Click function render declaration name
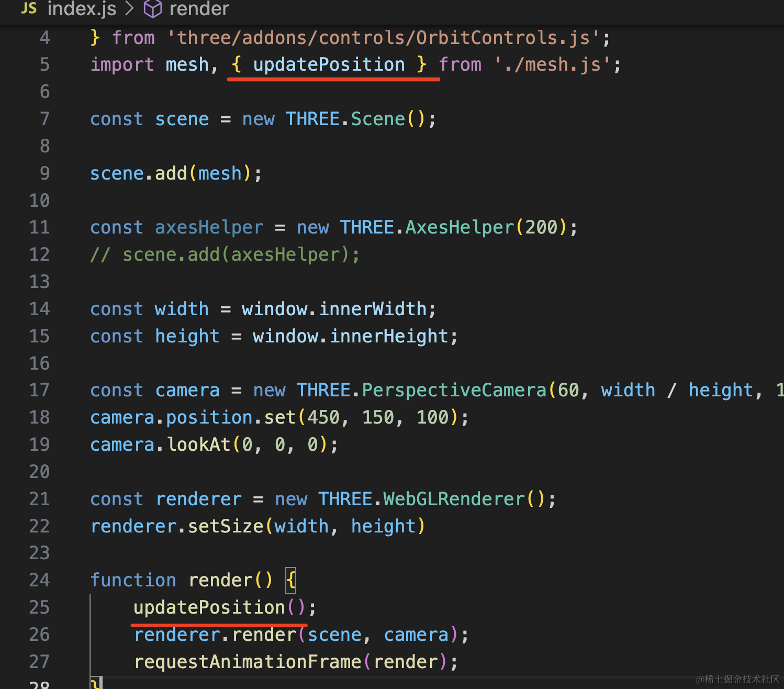Viewport: 784px width, 689px height. [x=221, y=580]
